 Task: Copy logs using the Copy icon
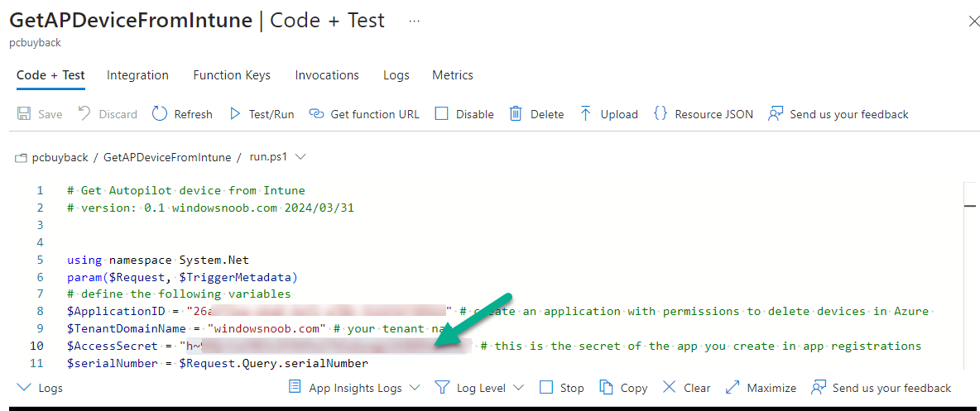(x=606, y=387)
